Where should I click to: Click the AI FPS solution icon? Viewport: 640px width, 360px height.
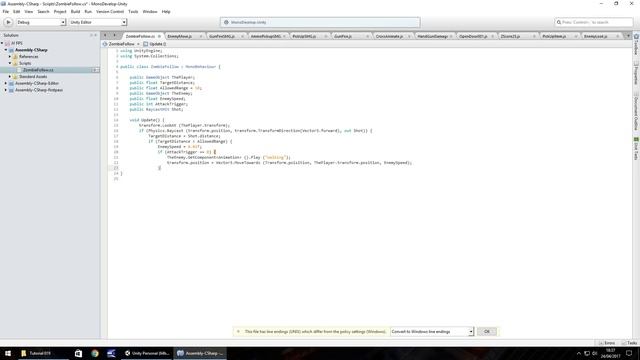click(x=7, y=43)
